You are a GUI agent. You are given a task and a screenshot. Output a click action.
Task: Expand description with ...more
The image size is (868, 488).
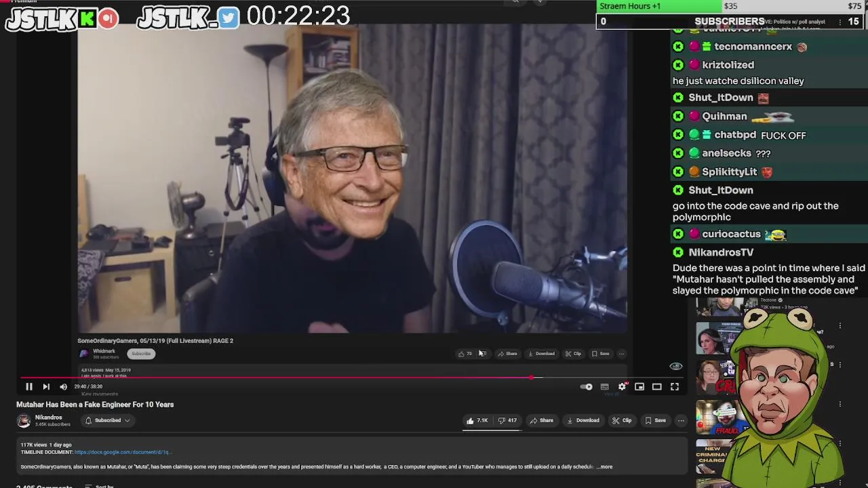point(606,467)
